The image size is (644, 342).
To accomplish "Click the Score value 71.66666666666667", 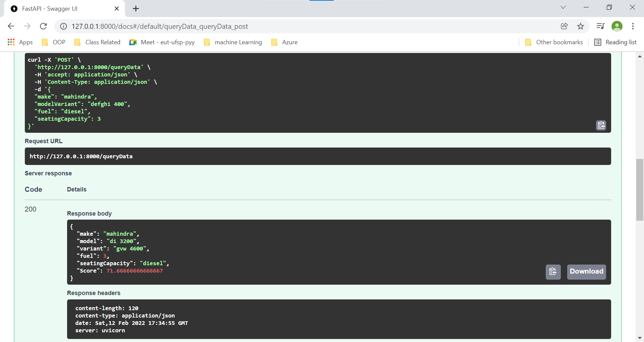I will 135,271.
